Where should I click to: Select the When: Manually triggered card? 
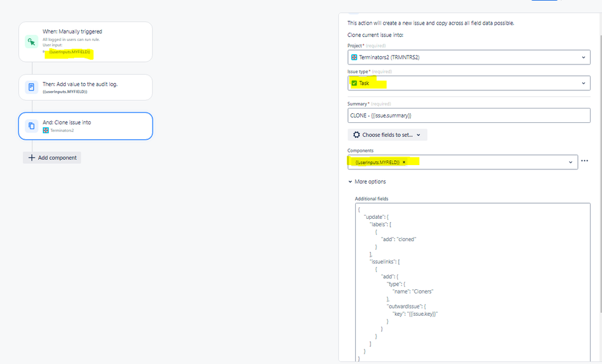tap(86, 42)
